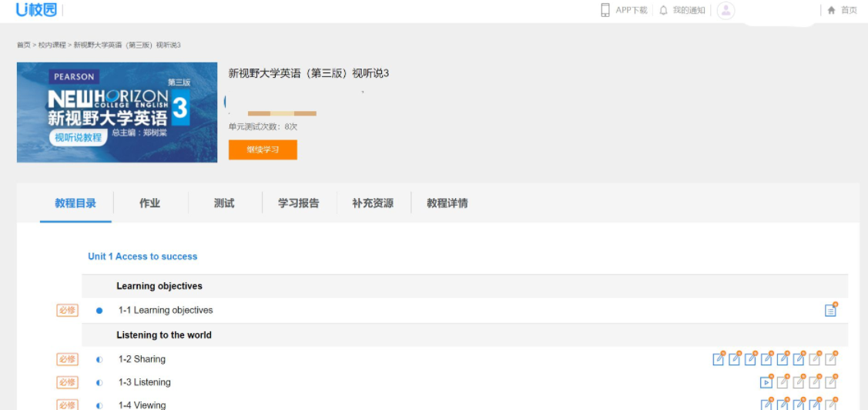Click the half progress dot beside 1-2 Sharing
Screen dimensions: 868x410
(99, 360)
